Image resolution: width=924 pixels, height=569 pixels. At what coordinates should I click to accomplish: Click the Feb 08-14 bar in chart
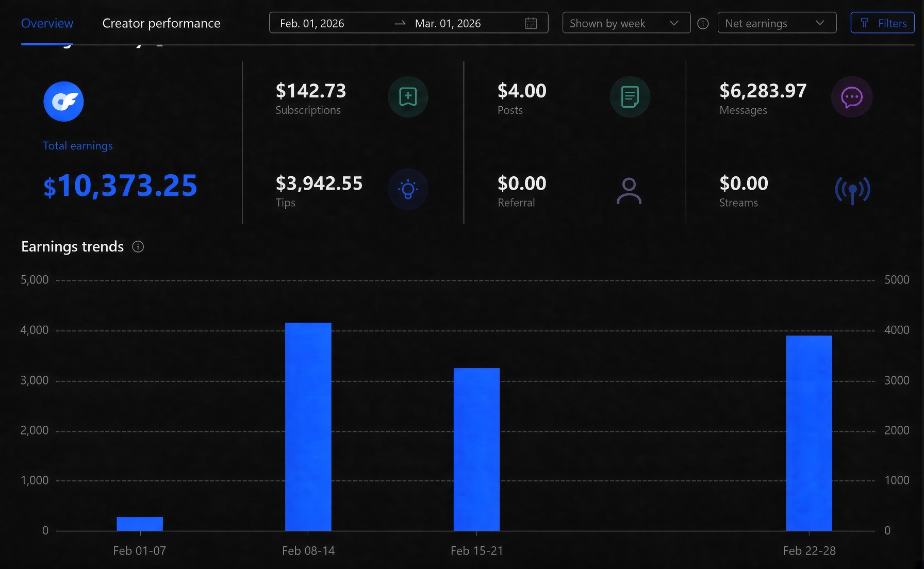(x=308, y=427)
